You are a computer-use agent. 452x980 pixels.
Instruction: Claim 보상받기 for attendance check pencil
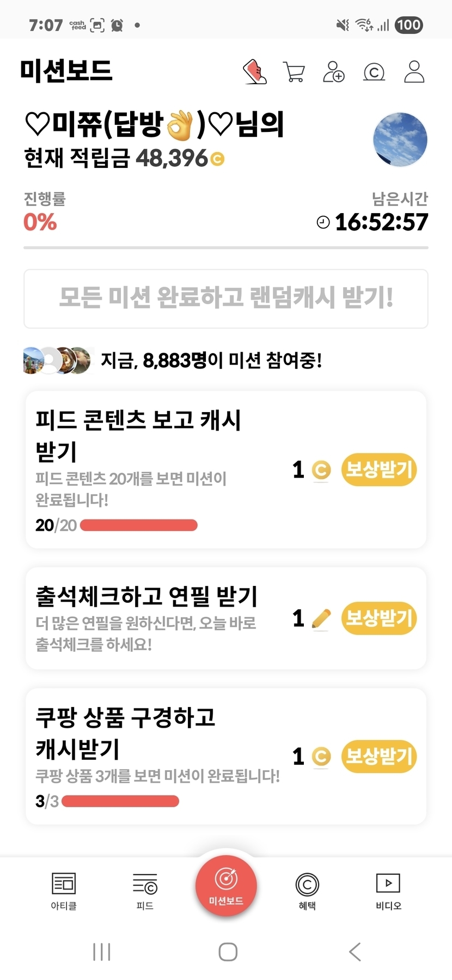tap(379, 618)
